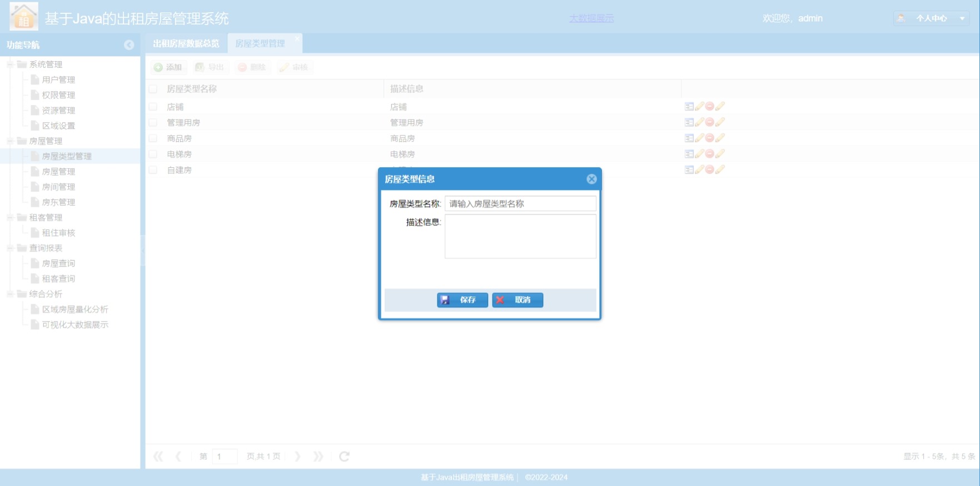Tick the select-all checkbox in table header

pos(153,89)
